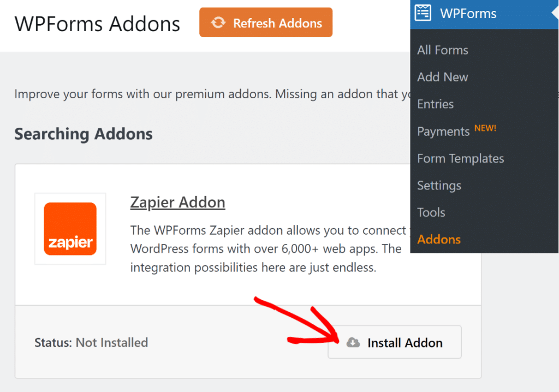Navigate to WPForms Settings
Screen dimensions: 559x392
pyautogui.click(x=439, y=185)
